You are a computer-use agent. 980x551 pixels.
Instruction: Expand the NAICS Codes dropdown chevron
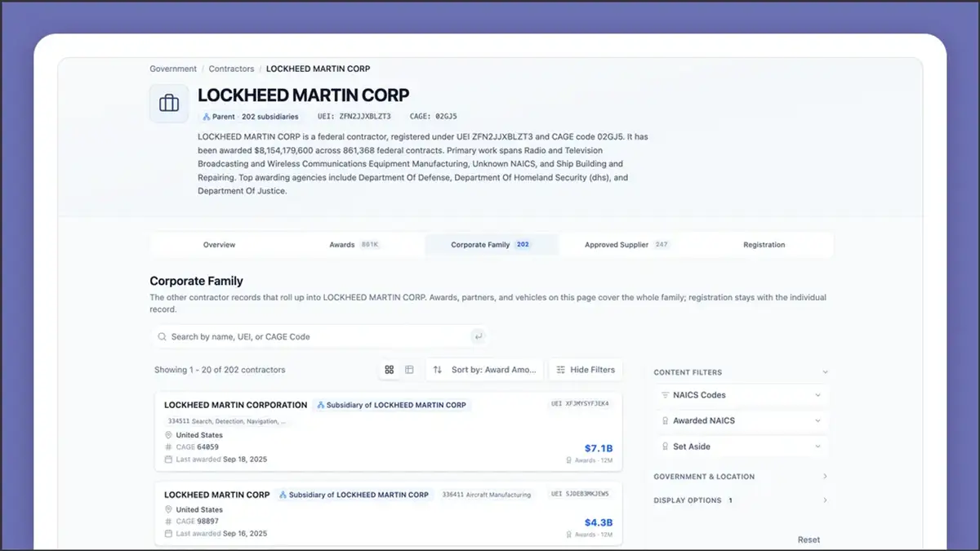[x=817, y=395]
